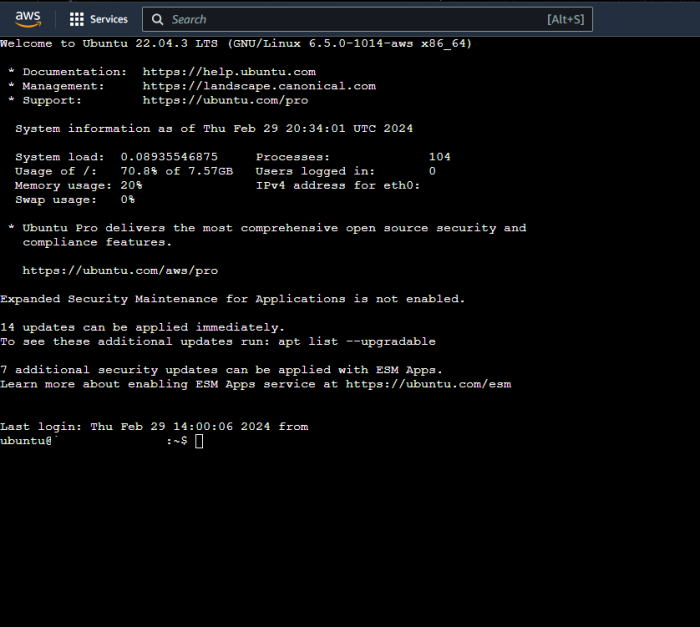Click the Ubuntu Pro delivers line
The height and width of the screenshot is (627, 700).
coord(274,228)
